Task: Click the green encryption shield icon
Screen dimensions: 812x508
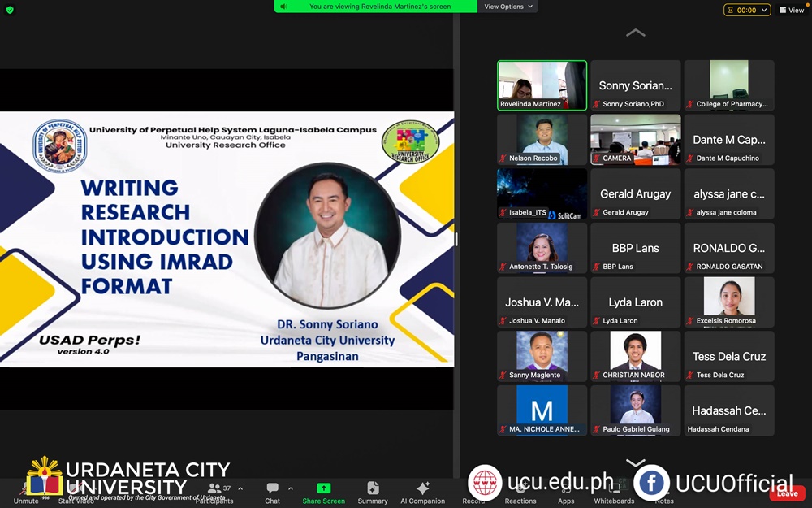Action: tap(10, 10)
